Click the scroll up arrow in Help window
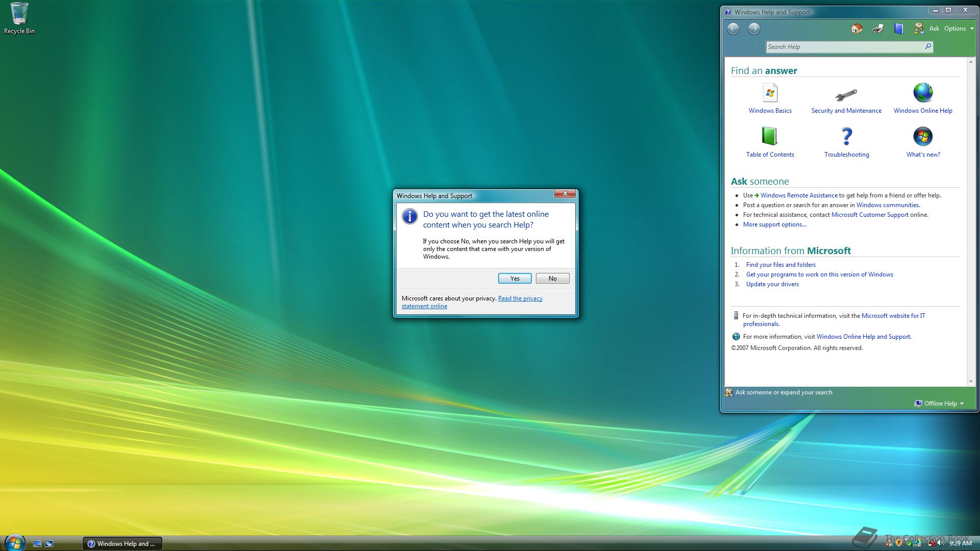 pos(970,62)
